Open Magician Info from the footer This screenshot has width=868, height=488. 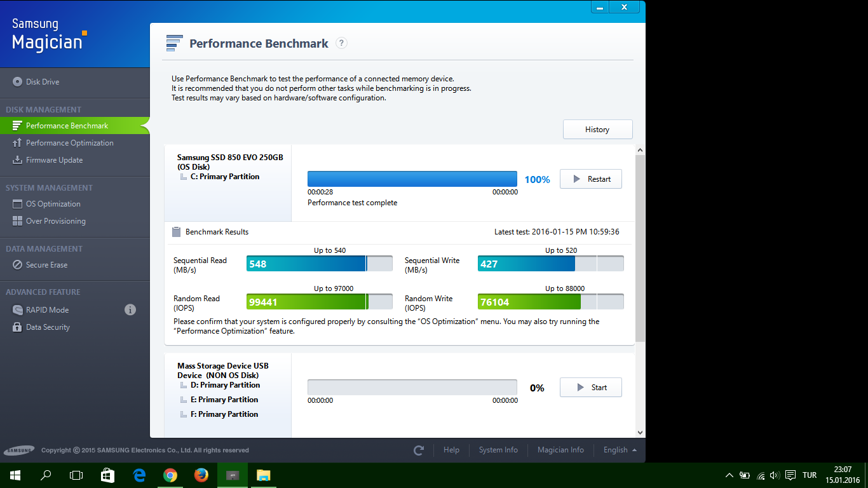[560, 450]
